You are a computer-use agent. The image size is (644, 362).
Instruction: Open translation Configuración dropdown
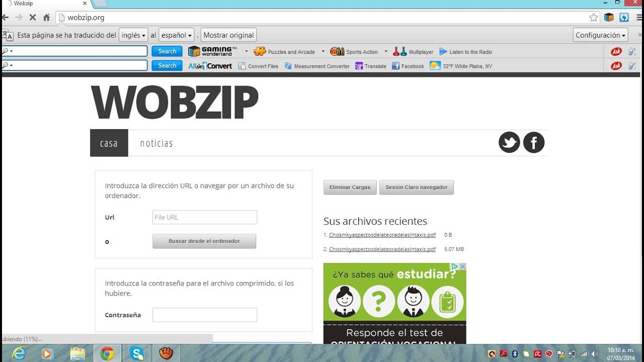pos(601,35)
